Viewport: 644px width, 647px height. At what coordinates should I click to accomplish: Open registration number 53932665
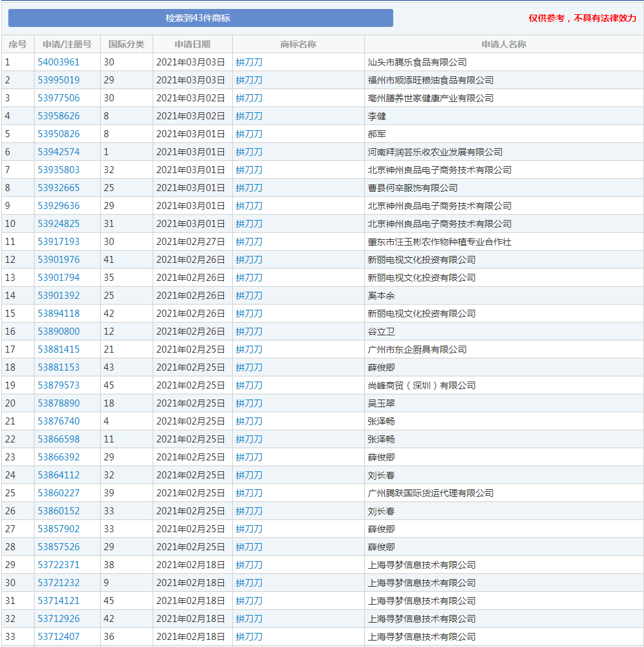[58, 188]
